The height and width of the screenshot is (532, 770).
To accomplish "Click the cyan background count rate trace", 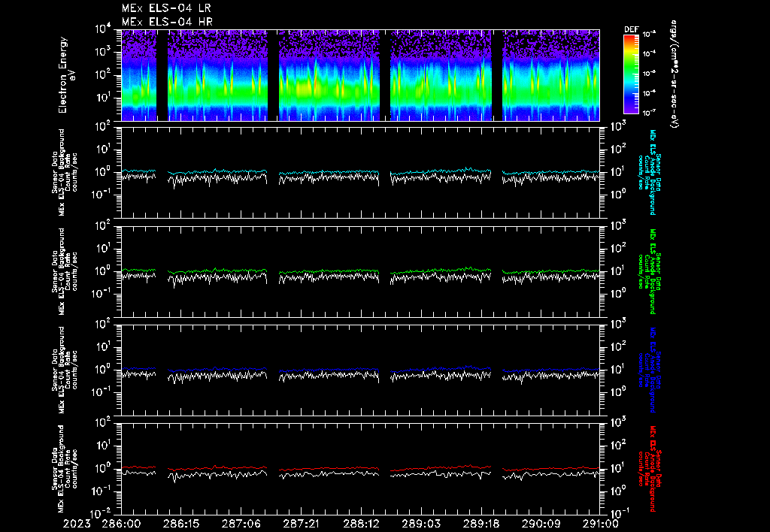I will coord(360,172).
